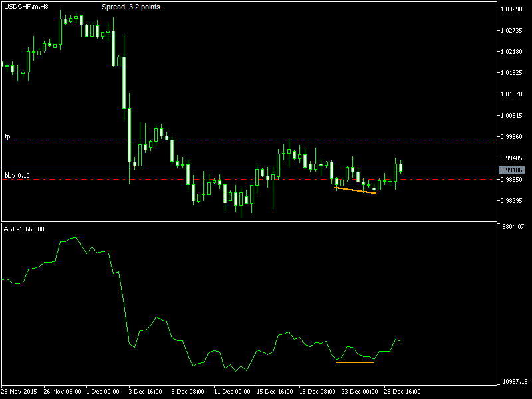
Task: Click the 'Spread: 3.2 points.' label
Action: 132,7
